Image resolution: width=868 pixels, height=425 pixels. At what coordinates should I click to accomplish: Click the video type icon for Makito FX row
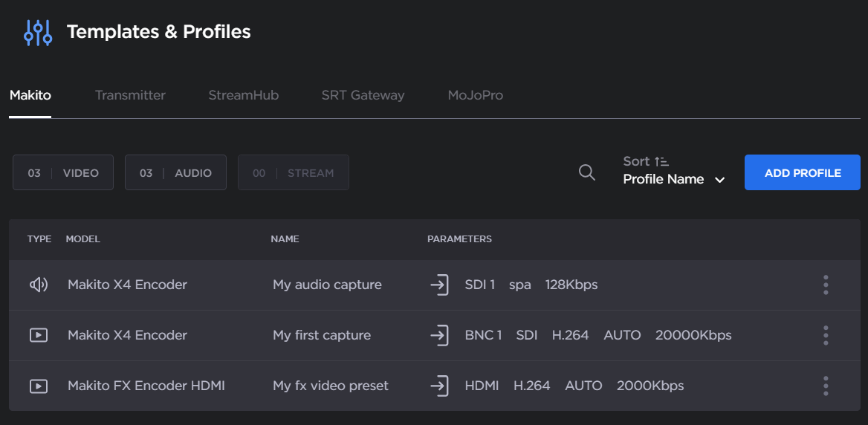click(x=39, y=386)
